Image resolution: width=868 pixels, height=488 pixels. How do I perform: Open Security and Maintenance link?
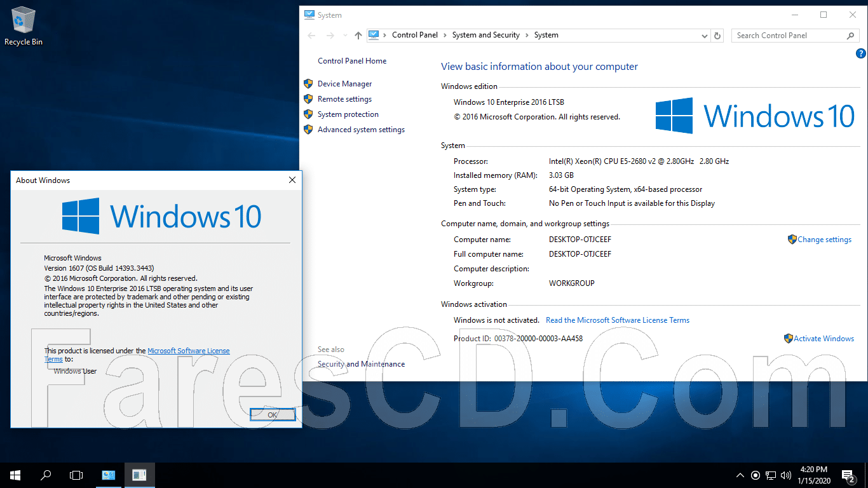click(361, 364)
